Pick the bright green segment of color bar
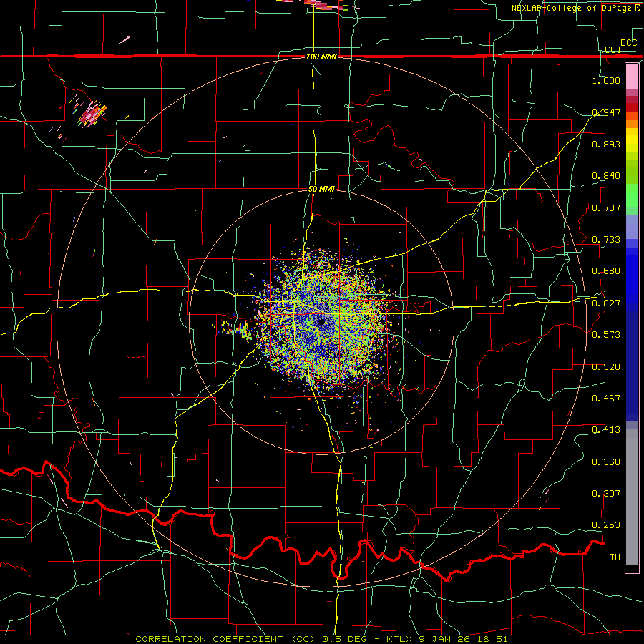This screenshot has width=644, height=644. (632, 195)
